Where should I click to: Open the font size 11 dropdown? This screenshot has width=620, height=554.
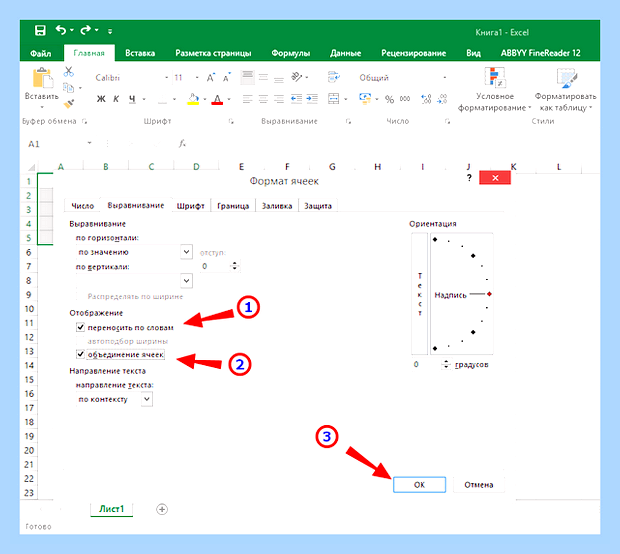click(x=197, y=78)
